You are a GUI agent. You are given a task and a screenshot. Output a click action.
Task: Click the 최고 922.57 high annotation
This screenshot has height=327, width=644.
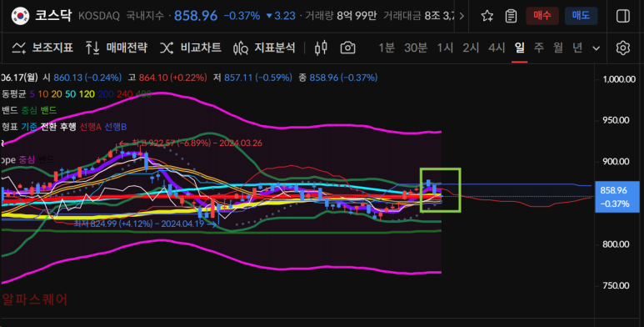point(191,143)
